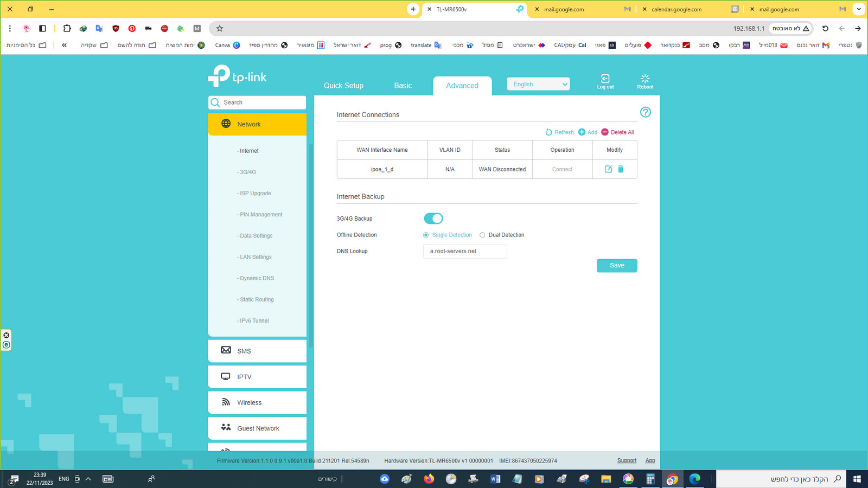Click the bookmark star icon in address bar

pos(220,28)
